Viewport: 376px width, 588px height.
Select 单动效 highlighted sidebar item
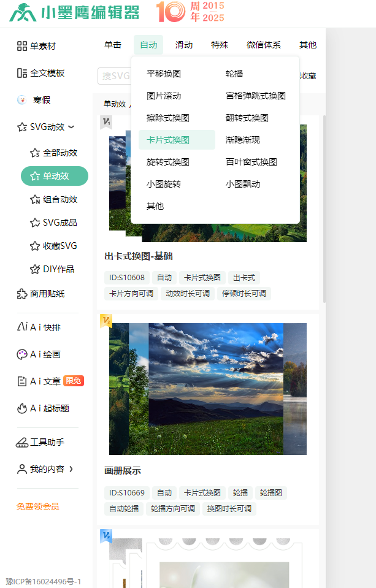(55, 176)
